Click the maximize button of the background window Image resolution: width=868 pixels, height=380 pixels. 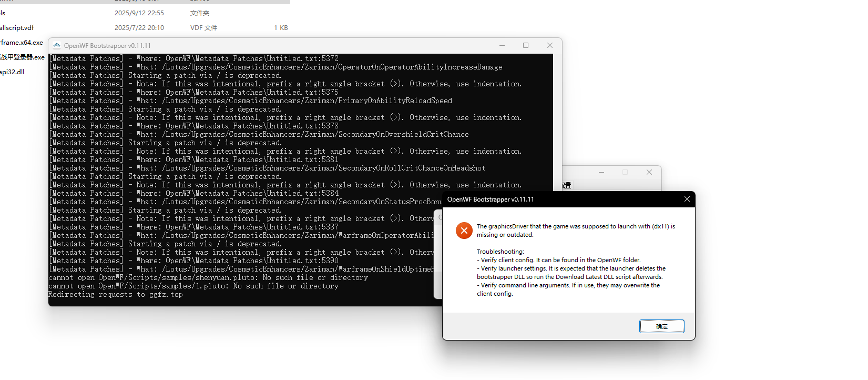click(625, 173)
